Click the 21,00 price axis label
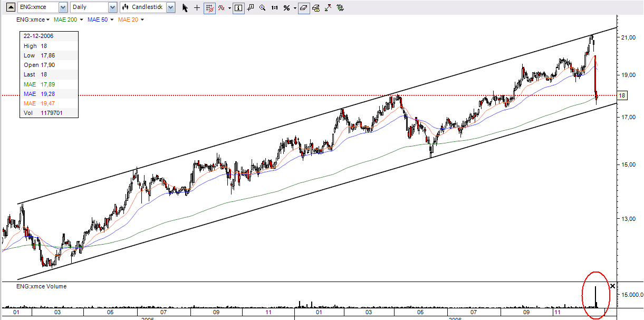The width and height of the screenshot is (644, 320). click(x=628, y=38)
